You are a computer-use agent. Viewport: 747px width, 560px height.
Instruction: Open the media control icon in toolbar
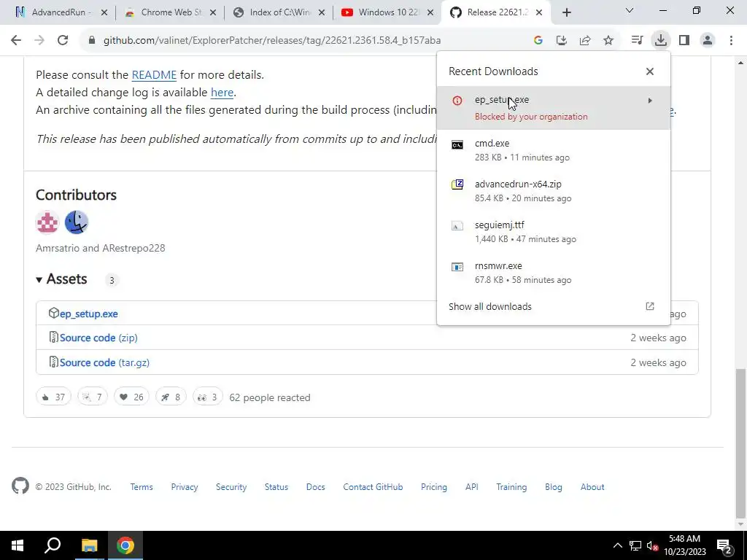point(637,41)
